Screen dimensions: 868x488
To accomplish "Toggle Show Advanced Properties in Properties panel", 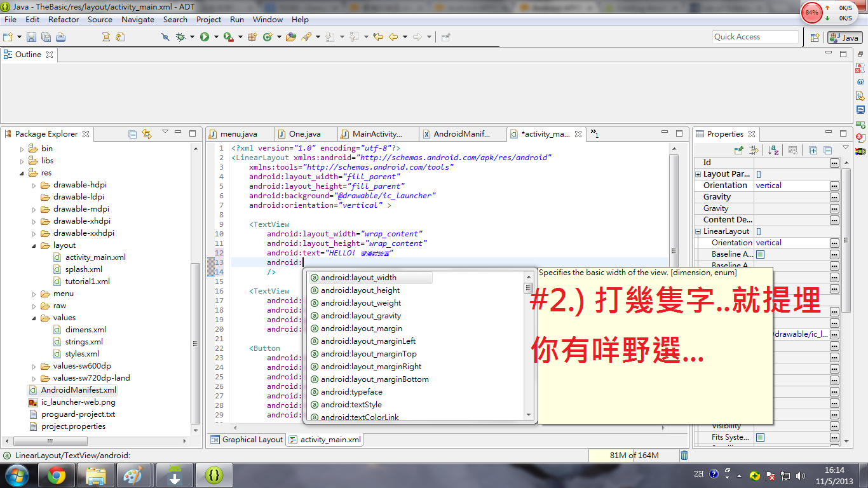I will pyautogui.click(x=754, y=151).
